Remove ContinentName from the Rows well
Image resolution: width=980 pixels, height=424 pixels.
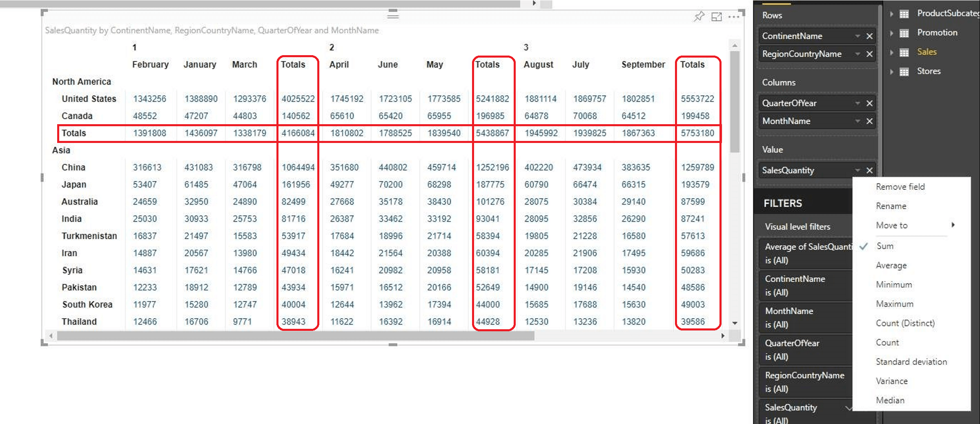(869, 36)
